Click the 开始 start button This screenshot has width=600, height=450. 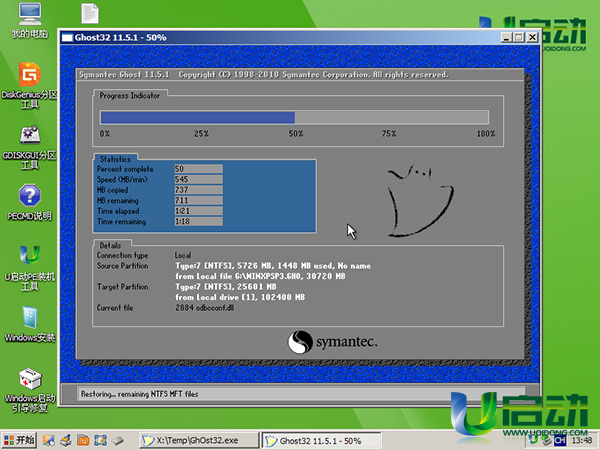coord(19,440)
